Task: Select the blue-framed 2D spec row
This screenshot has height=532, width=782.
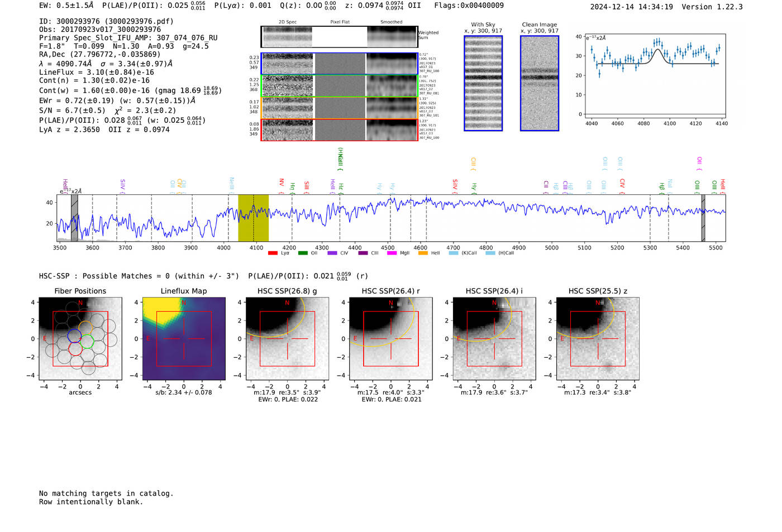Action: (x=339, y=64)
